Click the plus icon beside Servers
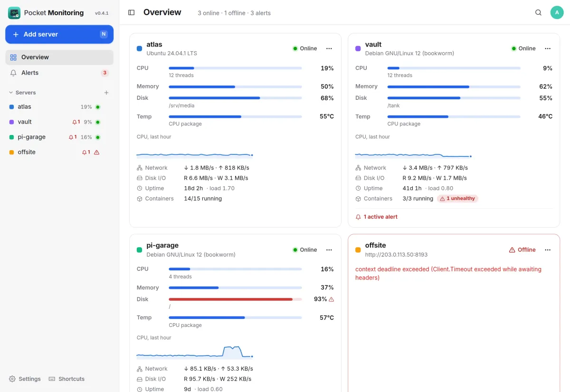Image resolution: width=570 pixels, height=392 pixels. point(106,93)
